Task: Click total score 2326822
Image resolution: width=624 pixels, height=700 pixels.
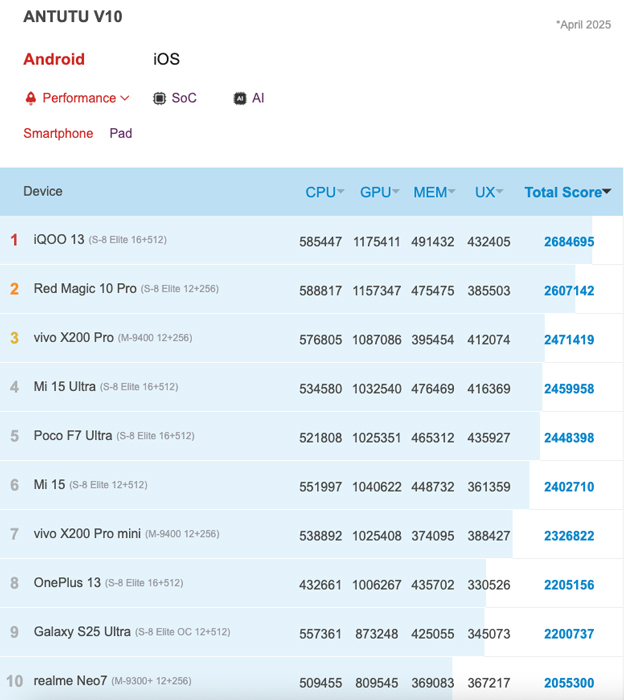Action: click(x=569, y=536)
